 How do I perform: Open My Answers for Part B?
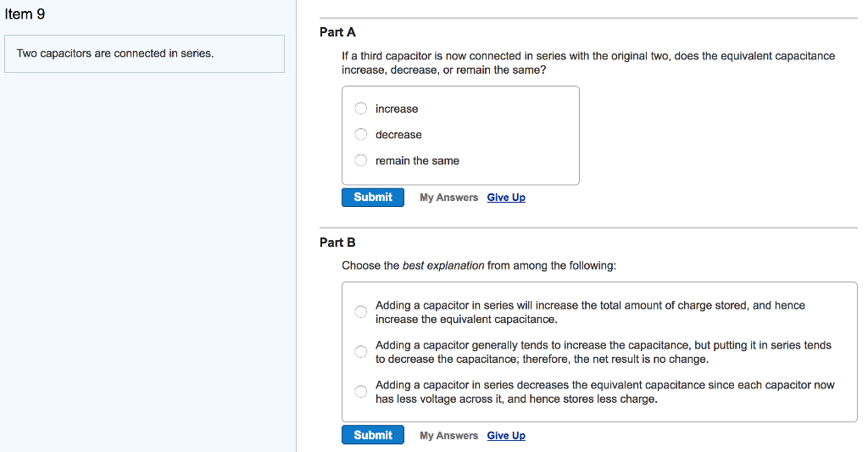pyautogui.click(x=448, y=436)
